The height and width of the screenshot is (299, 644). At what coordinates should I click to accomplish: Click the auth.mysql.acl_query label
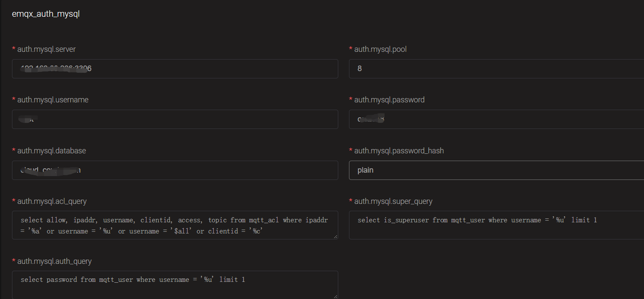point(52,201)
